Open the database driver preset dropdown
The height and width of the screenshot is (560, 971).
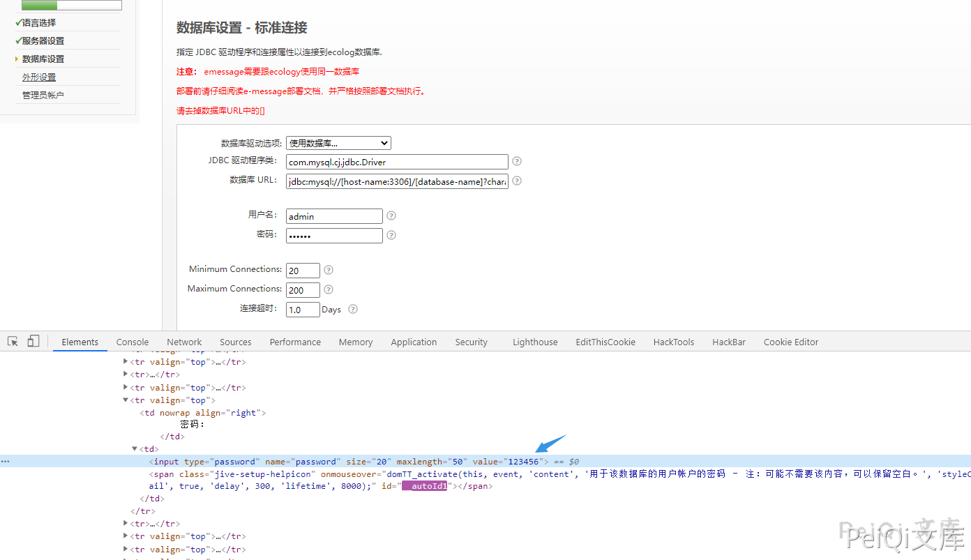(x=338, y=143)
